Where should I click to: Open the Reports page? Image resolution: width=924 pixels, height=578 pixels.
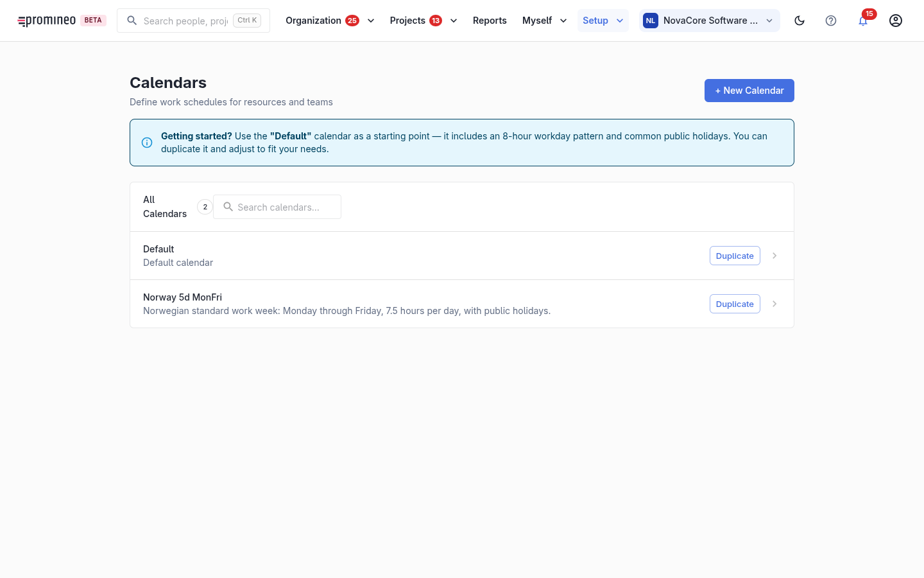coord(490,21)
